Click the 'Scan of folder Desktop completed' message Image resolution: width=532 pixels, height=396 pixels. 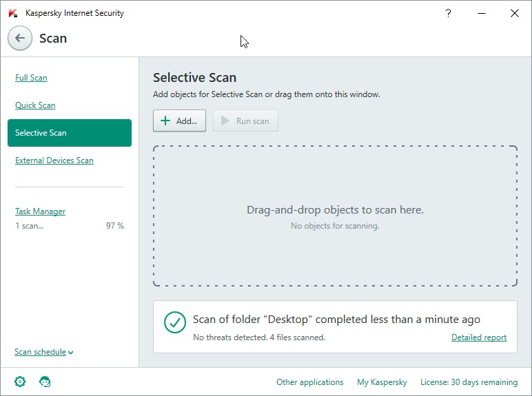tap(336, 320)
